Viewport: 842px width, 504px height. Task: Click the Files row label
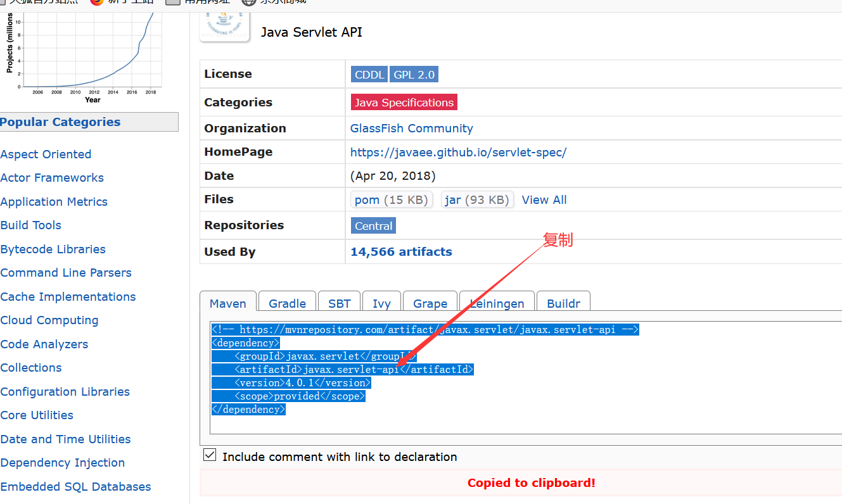219,199
